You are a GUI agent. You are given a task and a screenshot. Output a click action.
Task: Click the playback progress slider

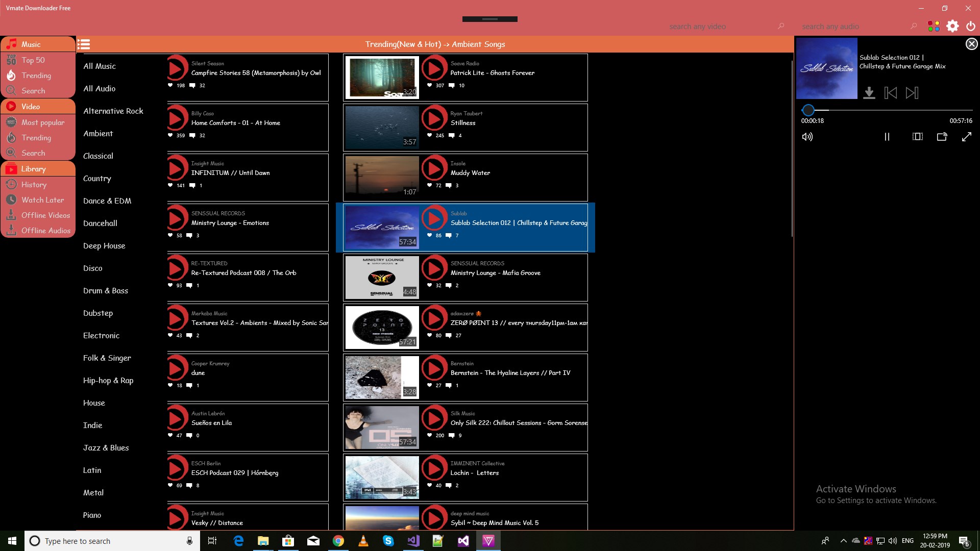(x=888, y=110)
